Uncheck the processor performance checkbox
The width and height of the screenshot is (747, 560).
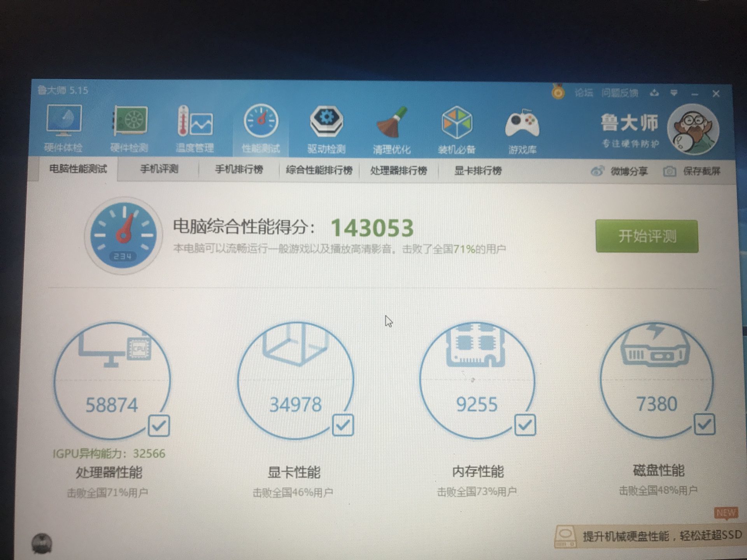[159, 426]
